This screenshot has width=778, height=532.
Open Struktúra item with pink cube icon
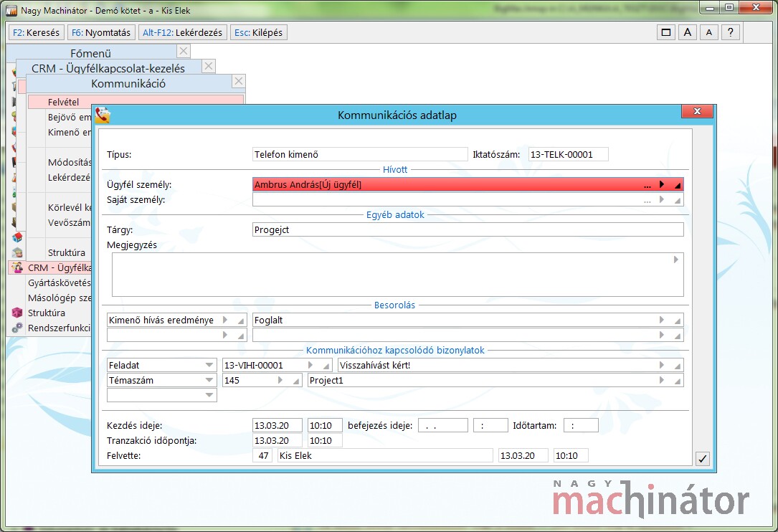coord(47,313)
